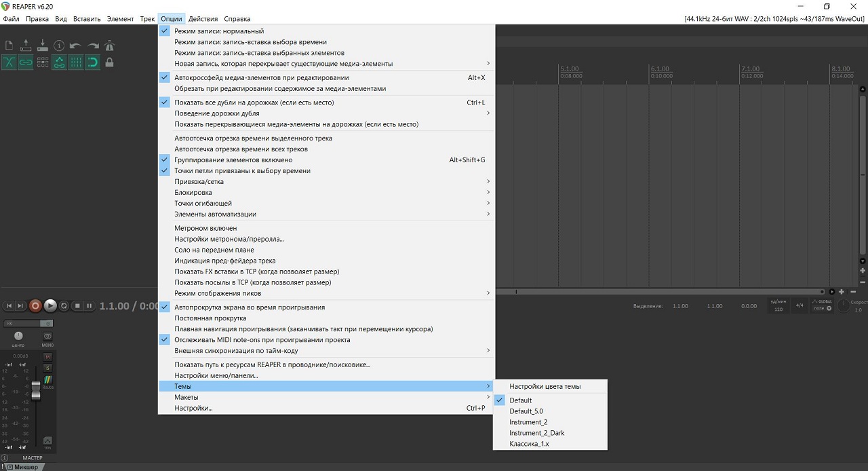
Task: Enable the 'Метроном включен' option
Action: pyautogui.click(x=205, y=228)
